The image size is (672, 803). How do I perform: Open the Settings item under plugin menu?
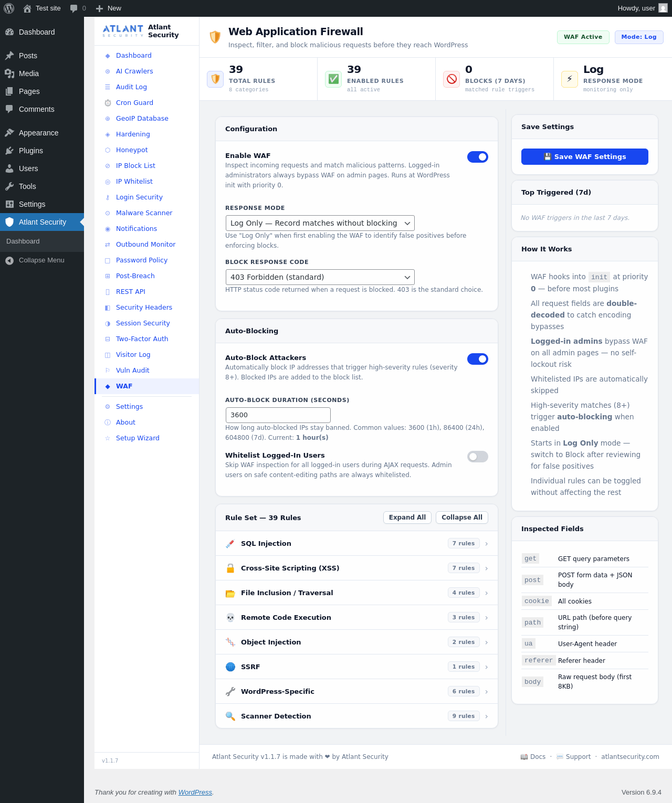coord(146,407)
